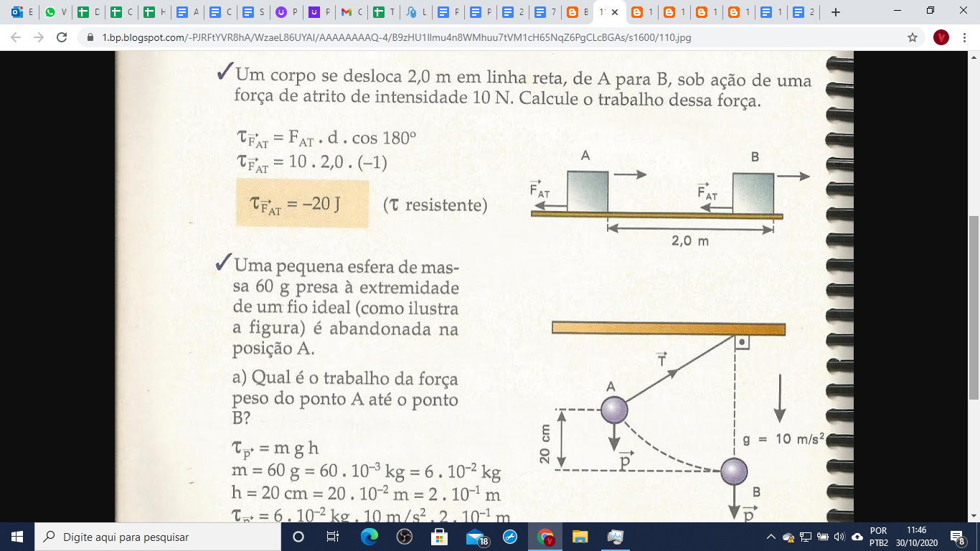
Task: Bookmark this page with the star icon
Action: pos(913,37)
